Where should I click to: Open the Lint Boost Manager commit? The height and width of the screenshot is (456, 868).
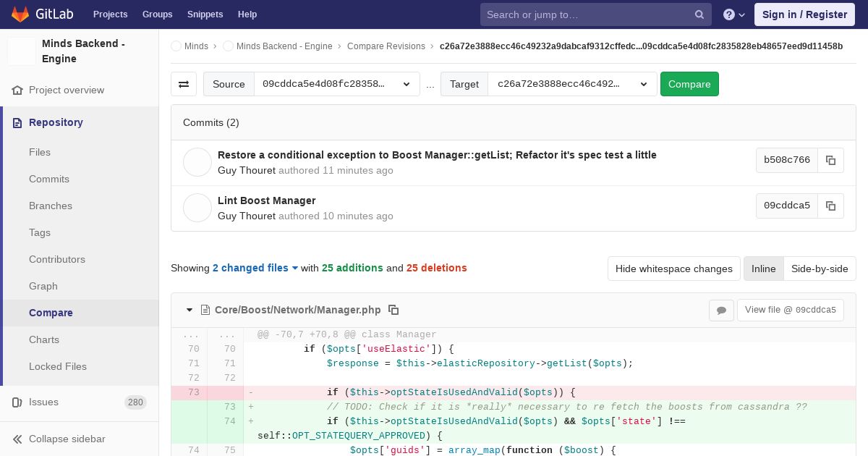click(266, 200)
